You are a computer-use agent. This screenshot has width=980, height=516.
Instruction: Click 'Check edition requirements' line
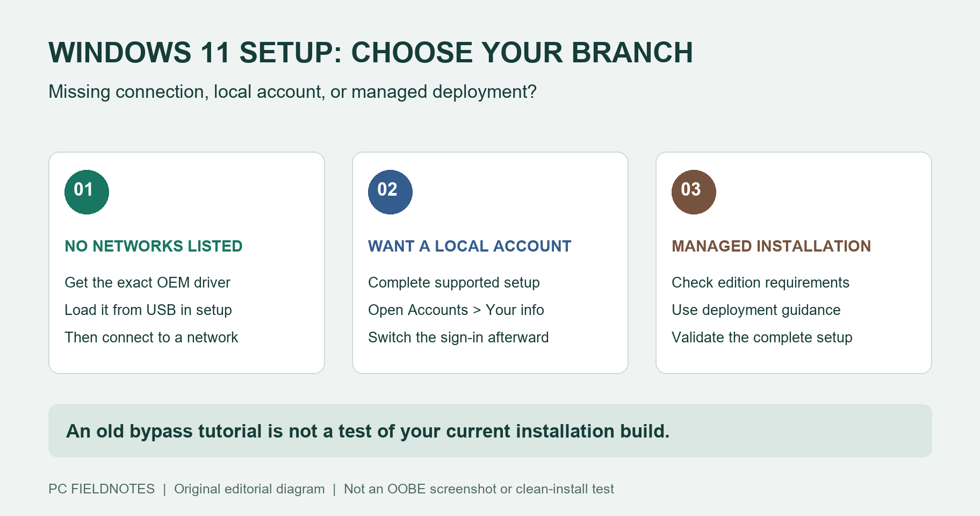(760, 283)
